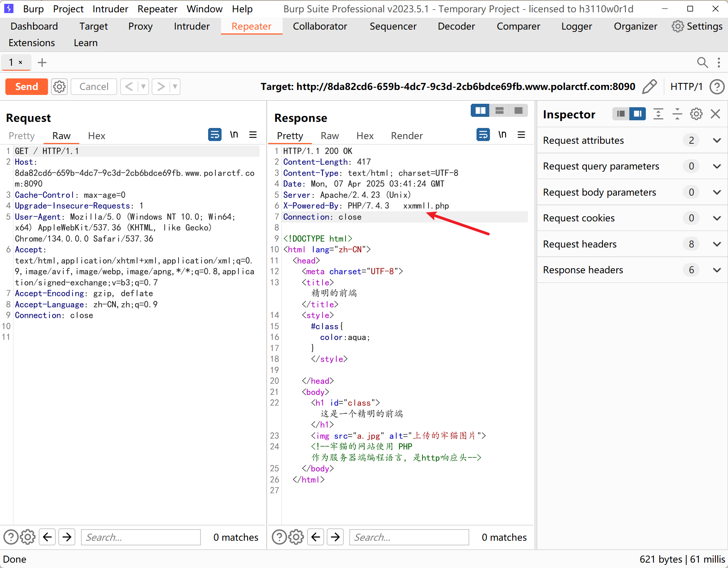Open help icon next to HTTP/1
728x568 pixels.
[717, 86]
